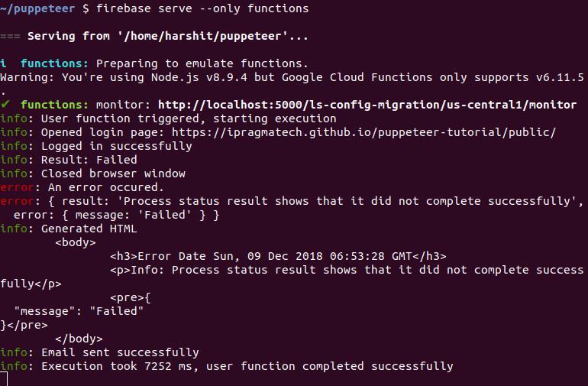Click the 'Serving from' path text

(168, 36)
